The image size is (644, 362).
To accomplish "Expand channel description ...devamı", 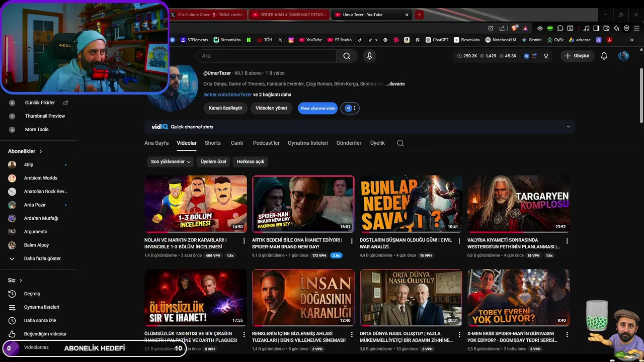I will click(x=395, y=84).
